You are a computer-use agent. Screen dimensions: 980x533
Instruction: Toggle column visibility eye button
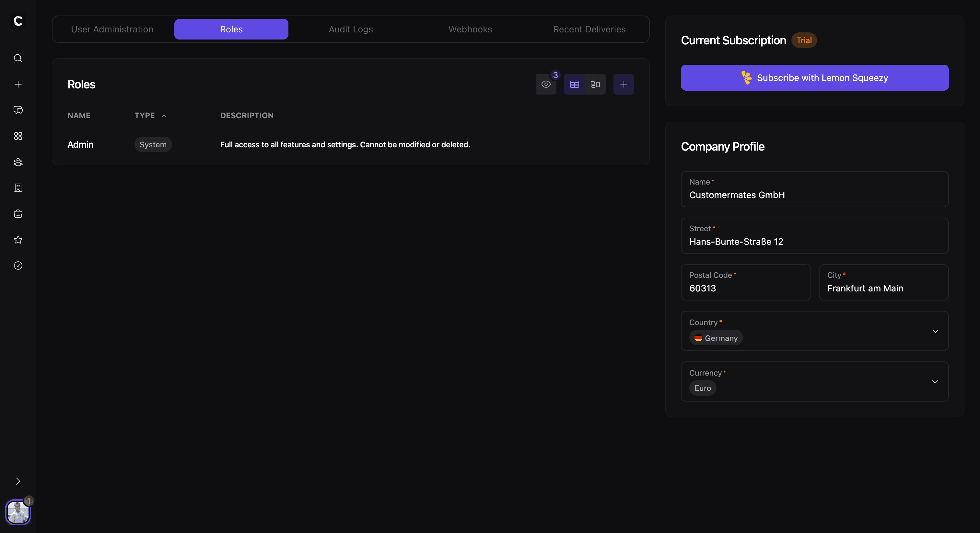(x=545, y=85)
